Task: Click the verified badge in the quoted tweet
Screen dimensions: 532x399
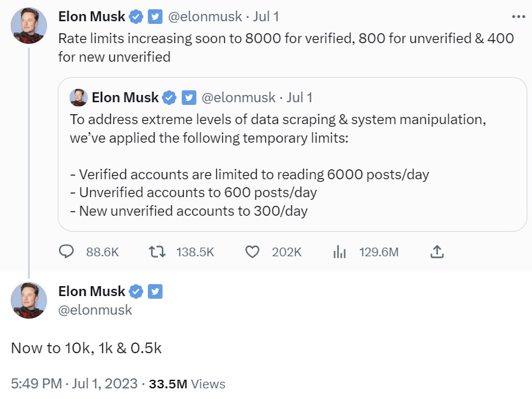Action: (169, 98)
